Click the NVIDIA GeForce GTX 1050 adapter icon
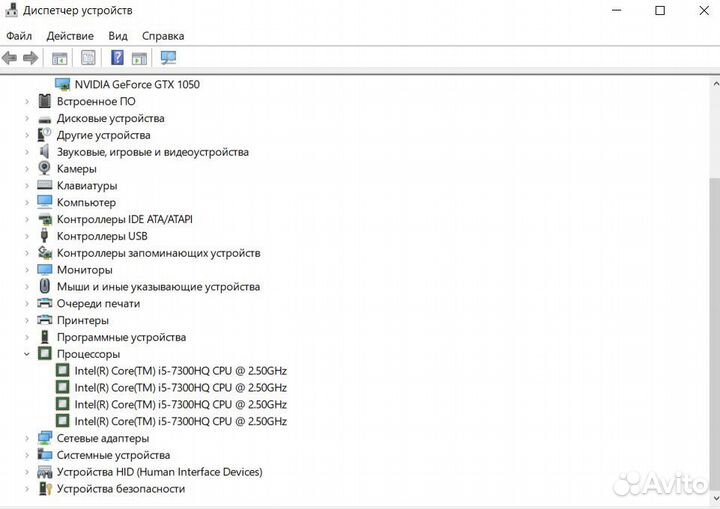720x509 pixels. coord(62,84)
